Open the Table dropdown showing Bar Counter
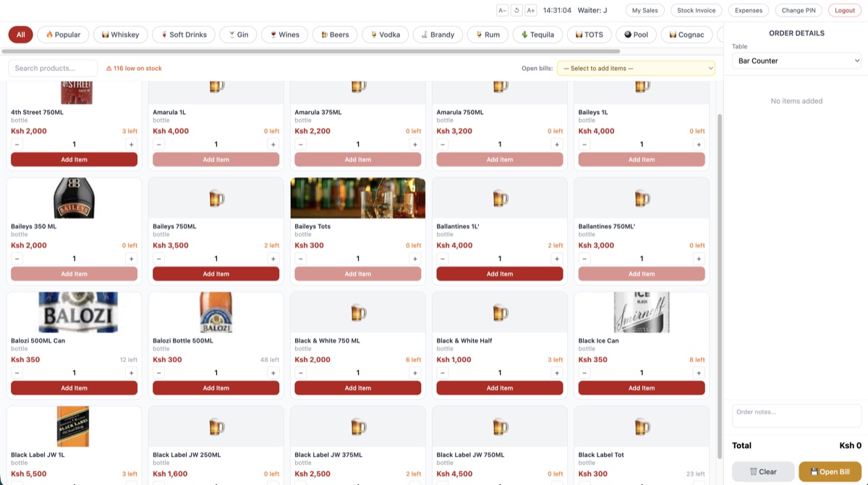 796,61
